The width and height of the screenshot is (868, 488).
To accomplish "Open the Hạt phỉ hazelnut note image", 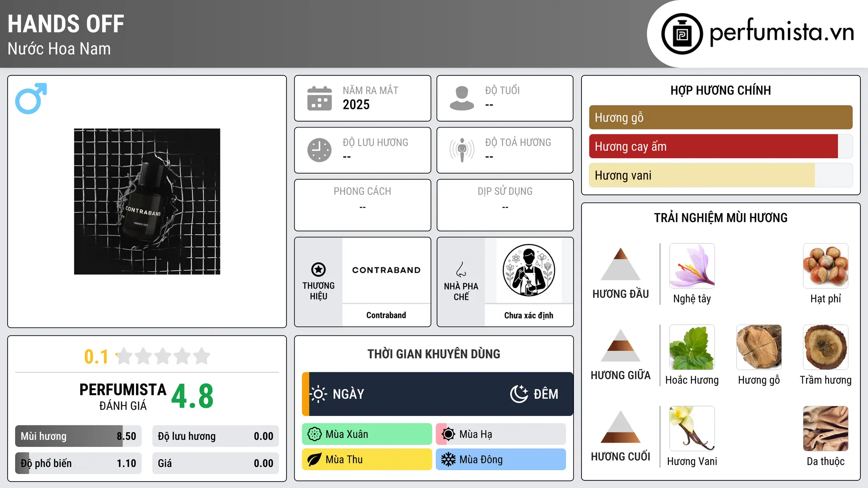I will click(826, 266).
